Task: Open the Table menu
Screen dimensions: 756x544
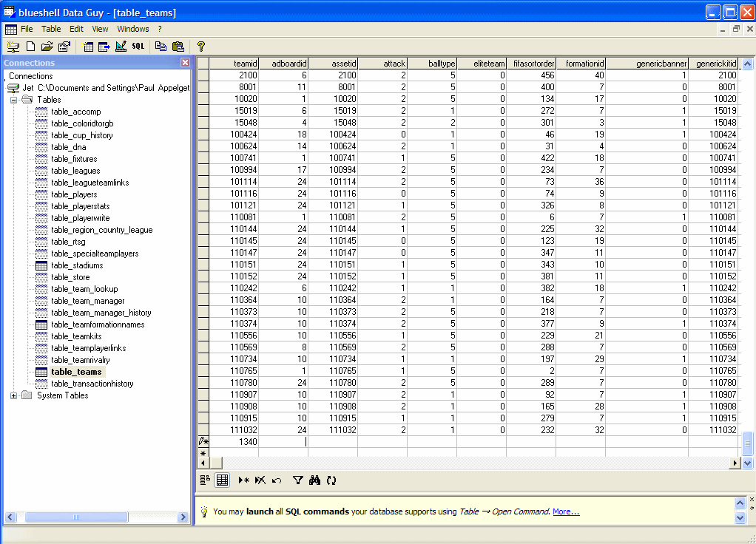Action: pyautogui.click(x=51, y=29)
